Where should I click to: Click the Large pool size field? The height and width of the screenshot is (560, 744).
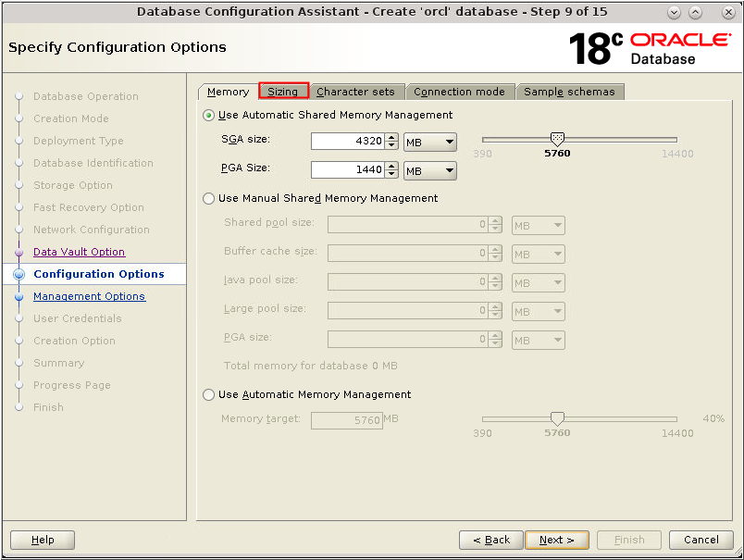tap(408, 310)
